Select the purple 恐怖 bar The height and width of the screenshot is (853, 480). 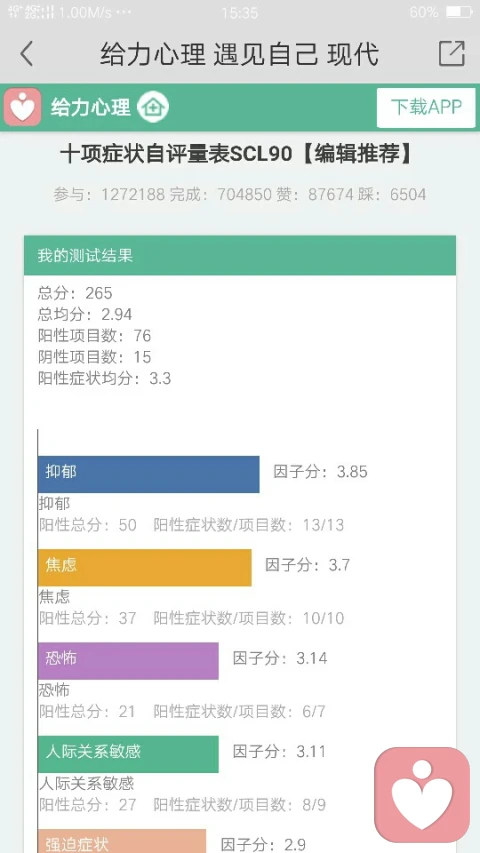click(x=128, y=661)
